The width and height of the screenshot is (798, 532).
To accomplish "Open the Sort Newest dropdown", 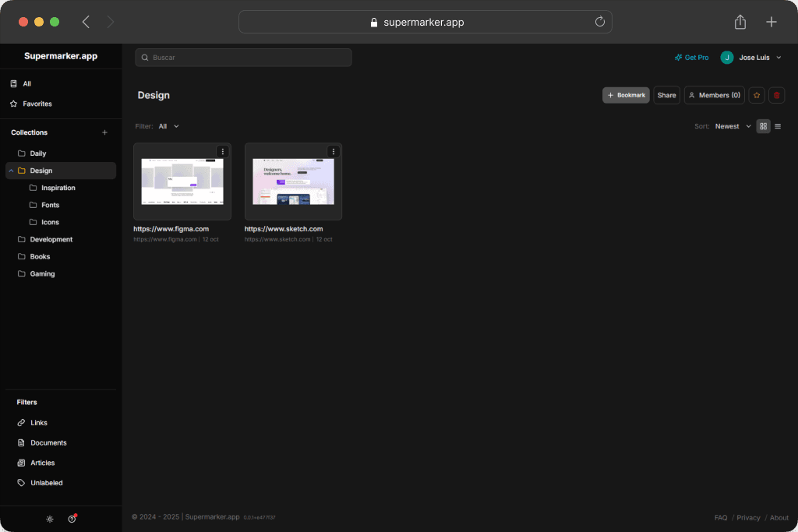I will [x=733, y=126].
